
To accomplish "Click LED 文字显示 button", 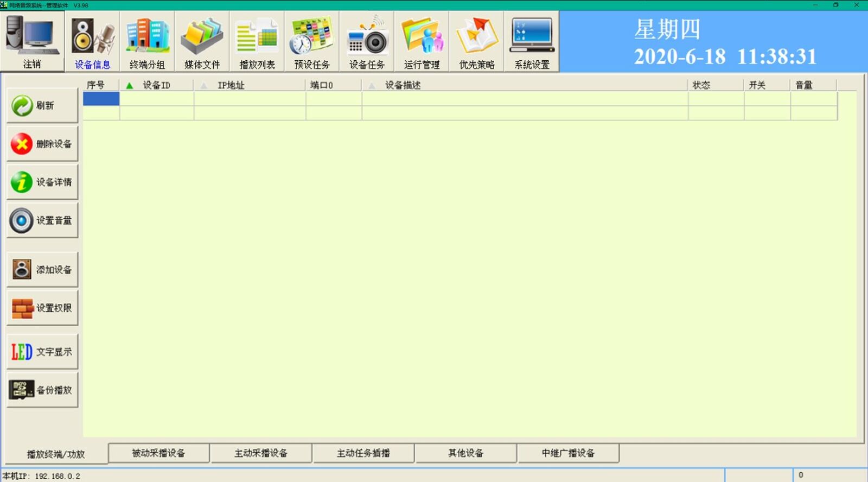I will [42, 352].
